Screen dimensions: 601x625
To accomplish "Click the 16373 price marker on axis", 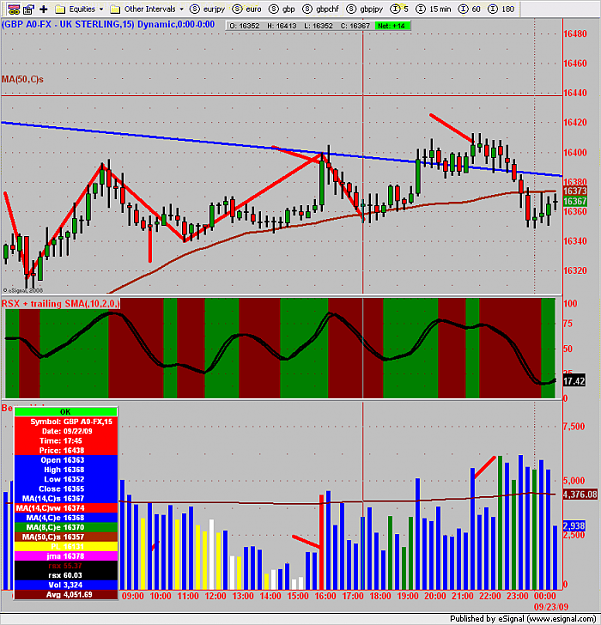I will [575, 191].
